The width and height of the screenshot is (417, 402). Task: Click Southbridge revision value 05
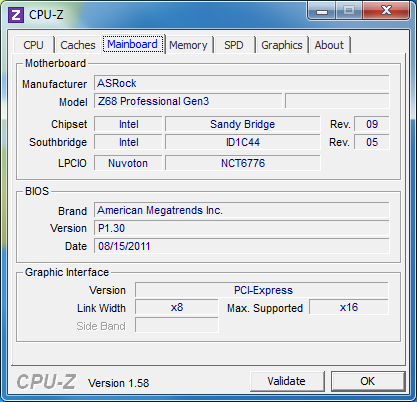tap(372, 142)
